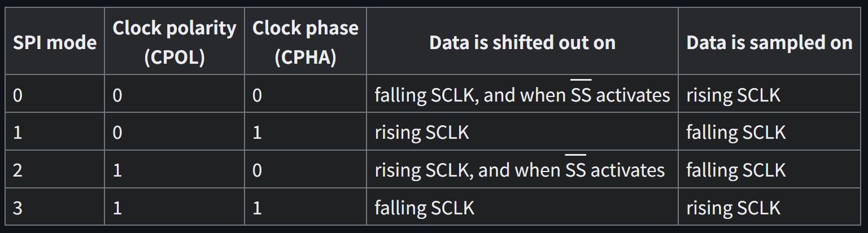Click the "Clock polarity (CPOL)" header

tap(174, 43)
